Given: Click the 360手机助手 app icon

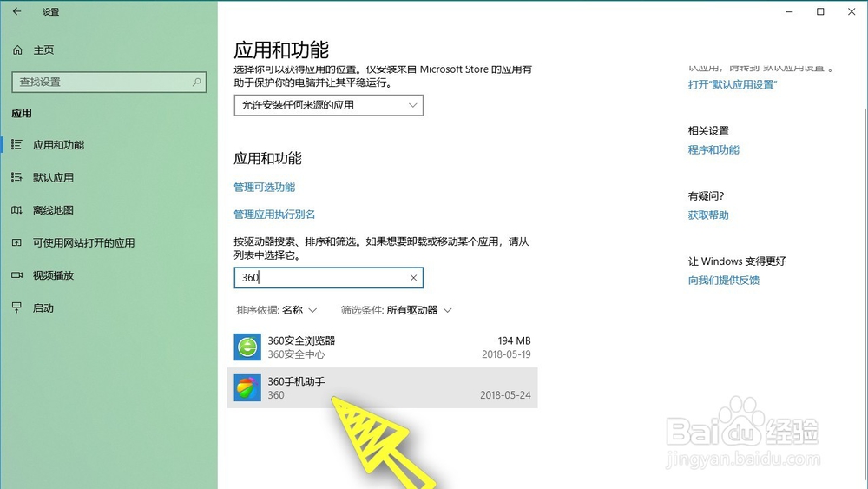Looking at the screenshot, I should click(x=247, y=387).
